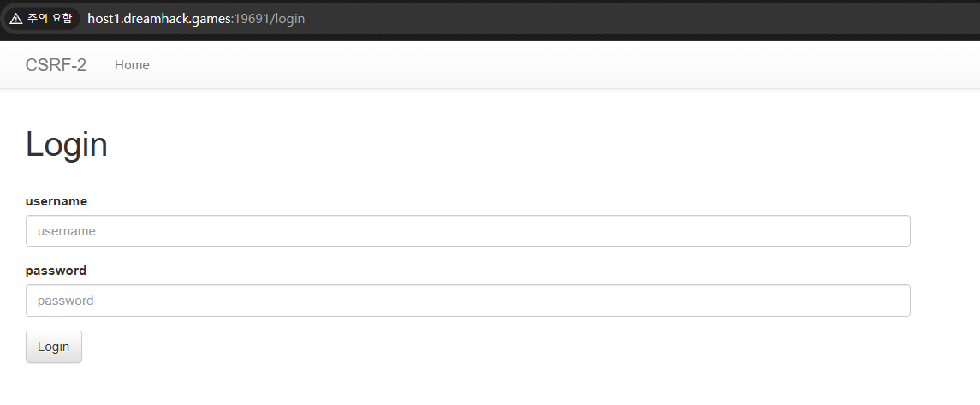This screenshot has height=405, width=980.
Task: Go to the Home navigation item
Action: point(132,65)
